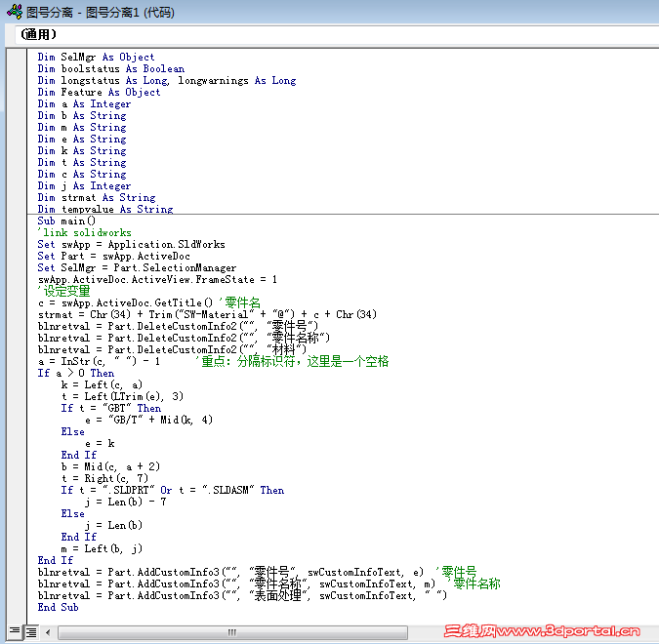Click AddCustomInfo3 line for 零件号
The height and width of the screenshot is (644, 659).
(x=230, y=572)
